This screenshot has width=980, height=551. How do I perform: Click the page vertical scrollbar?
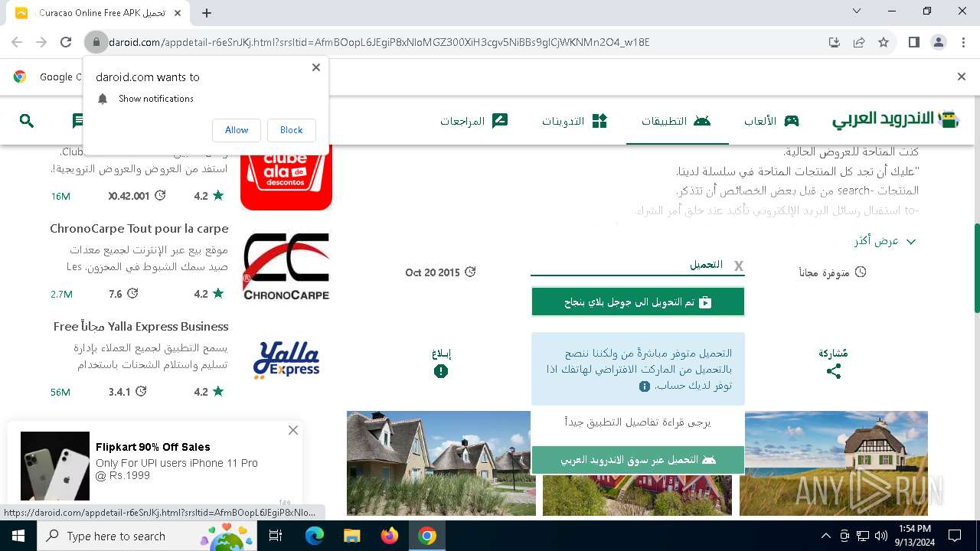pyautogui.click(x=976, y=268)
